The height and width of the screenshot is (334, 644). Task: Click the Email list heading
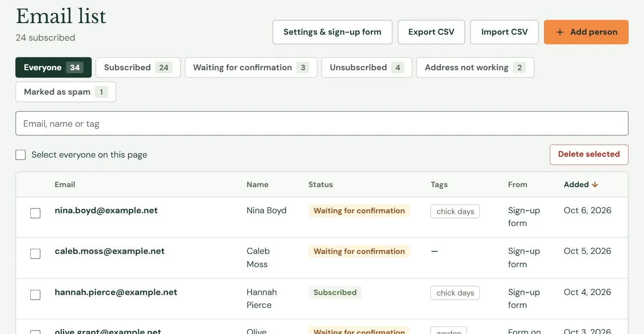[x=61, y=16]
